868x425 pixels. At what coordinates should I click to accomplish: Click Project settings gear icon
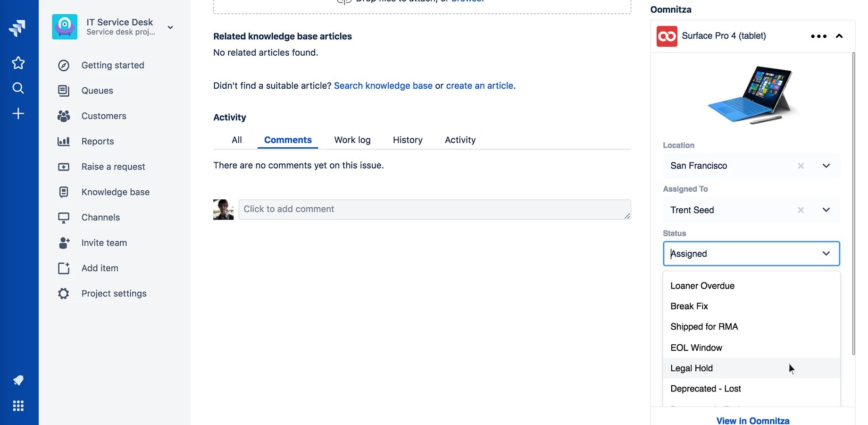(x=64, y=294)
